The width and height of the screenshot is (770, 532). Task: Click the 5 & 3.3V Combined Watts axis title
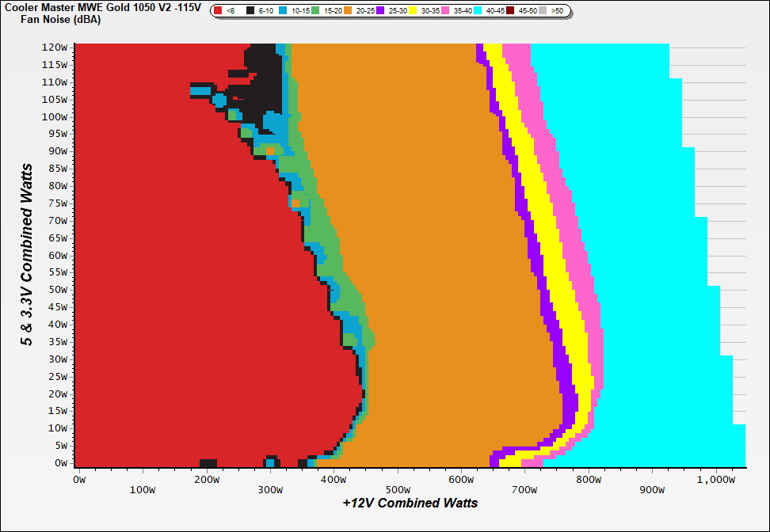pyautogui.click(x=28, y=255)
